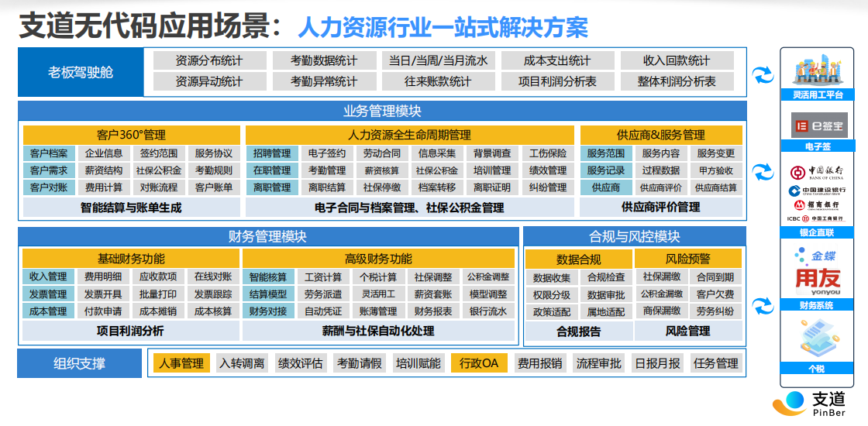Viewport: 868px width, 426px height.
Task: Click 电子签约 cell
Action: pos(326,153)
